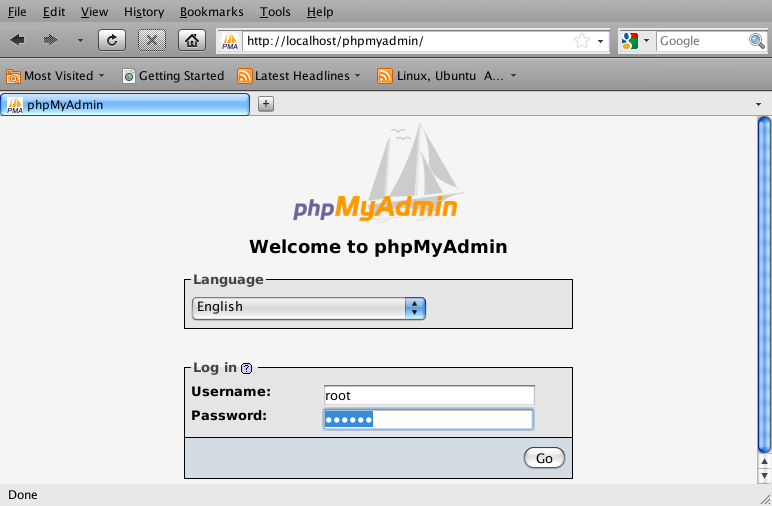772x506 pixels.
Task: Select the phpMyAdmin tab
Action: [125, 104]
